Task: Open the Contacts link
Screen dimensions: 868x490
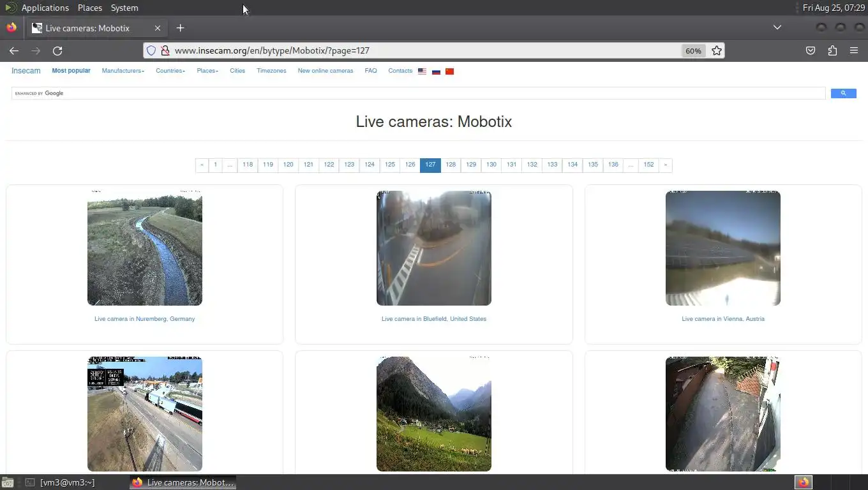Action: click(x=400, y=71)
